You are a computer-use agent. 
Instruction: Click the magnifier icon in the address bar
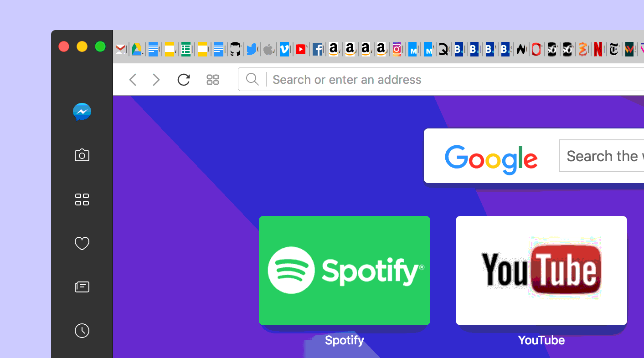pos(252,79)
